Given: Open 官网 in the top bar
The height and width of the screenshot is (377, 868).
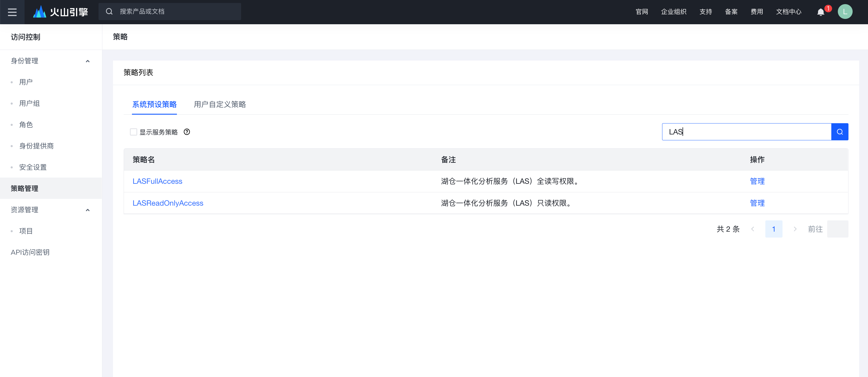Looking at the screenshot, I should click(x=642, y=12).
